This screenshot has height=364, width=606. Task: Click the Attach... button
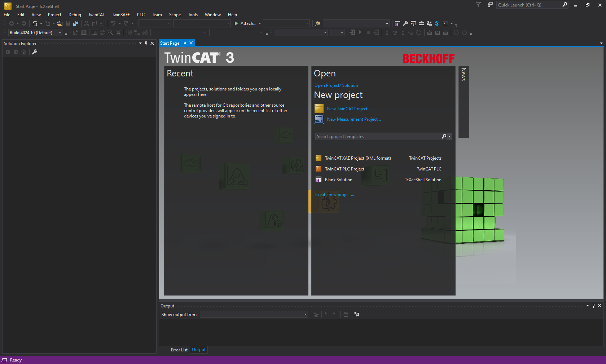point(249,23)
